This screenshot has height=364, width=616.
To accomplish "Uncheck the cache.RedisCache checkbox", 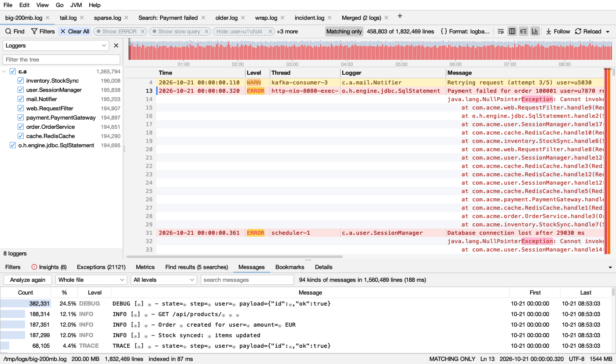I will pos(21,136).
